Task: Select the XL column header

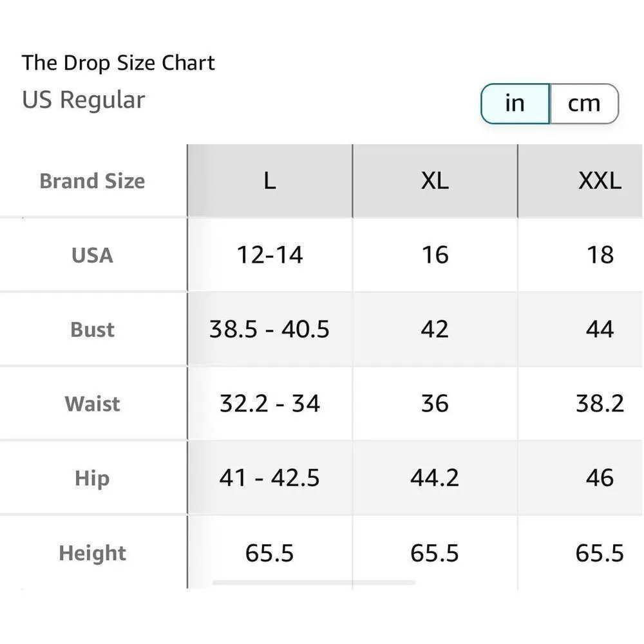Action: tap(435, 181)
